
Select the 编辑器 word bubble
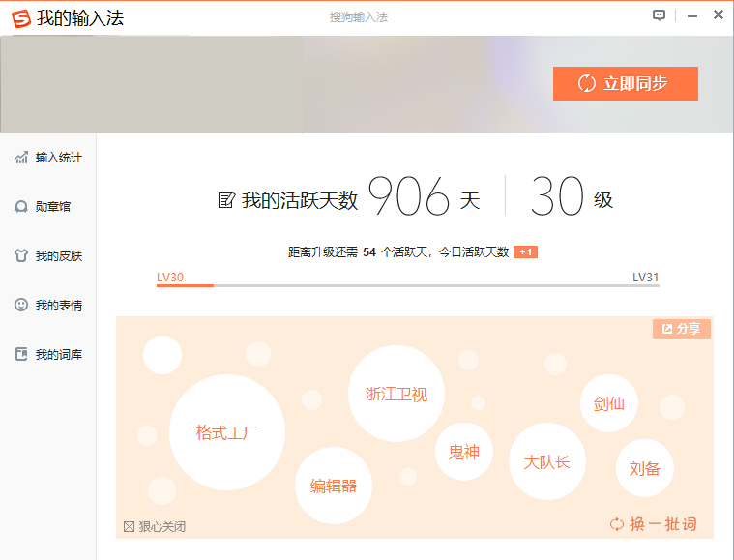point(334,486)
